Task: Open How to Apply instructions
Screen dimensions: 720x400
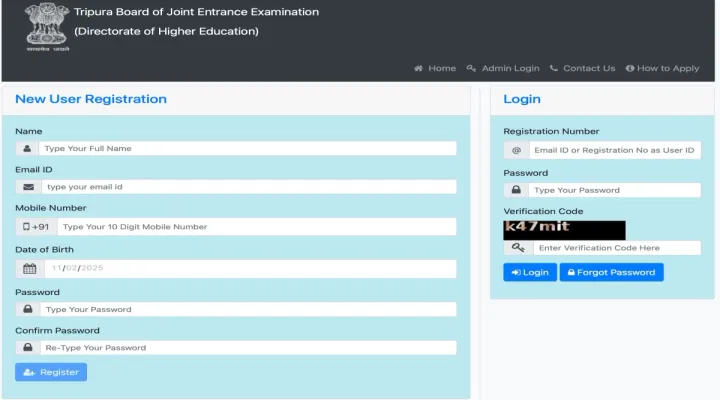Action: point(662,68)
